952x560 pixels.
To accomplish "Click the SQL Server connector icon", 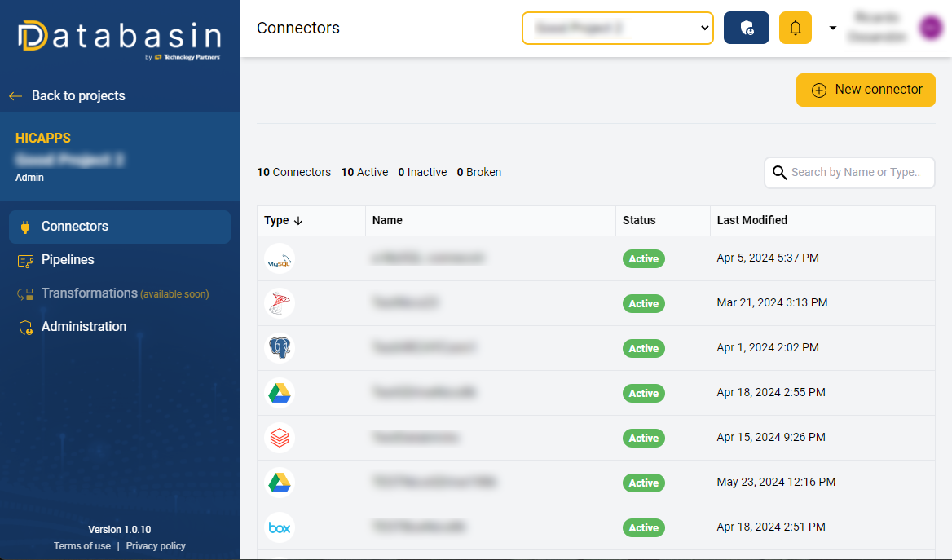I will coord(280,303).
